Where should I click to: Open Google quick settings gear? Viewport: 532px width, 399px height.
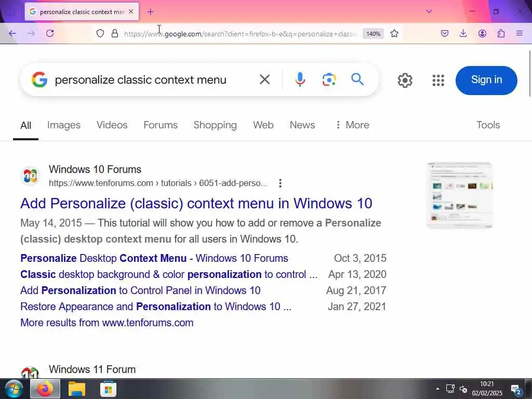click(405, 81)
